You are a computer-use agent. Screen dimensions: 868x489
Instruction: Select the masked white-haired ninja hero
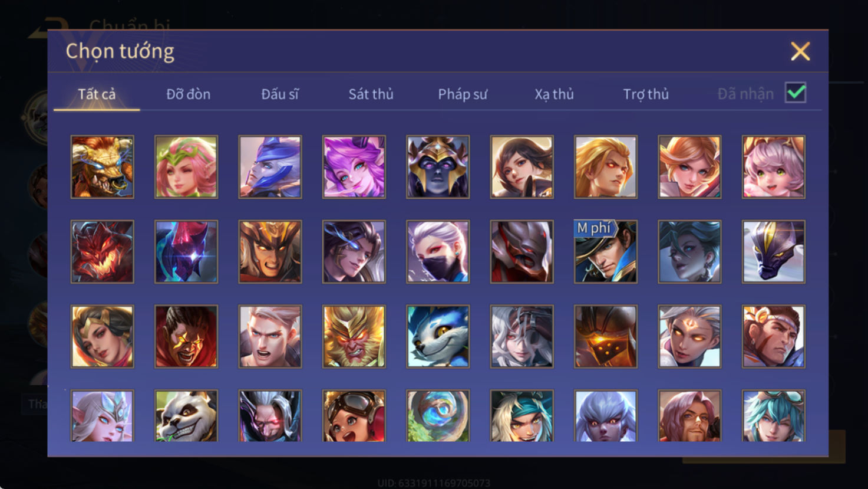coord(438,252)
